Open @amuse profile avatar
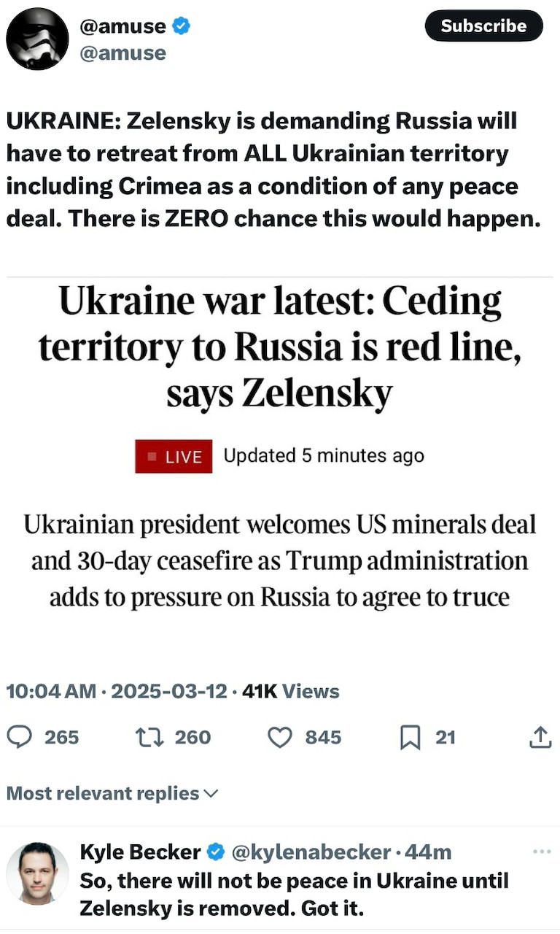This screenshot has height=934, width=560. point(37,39)
